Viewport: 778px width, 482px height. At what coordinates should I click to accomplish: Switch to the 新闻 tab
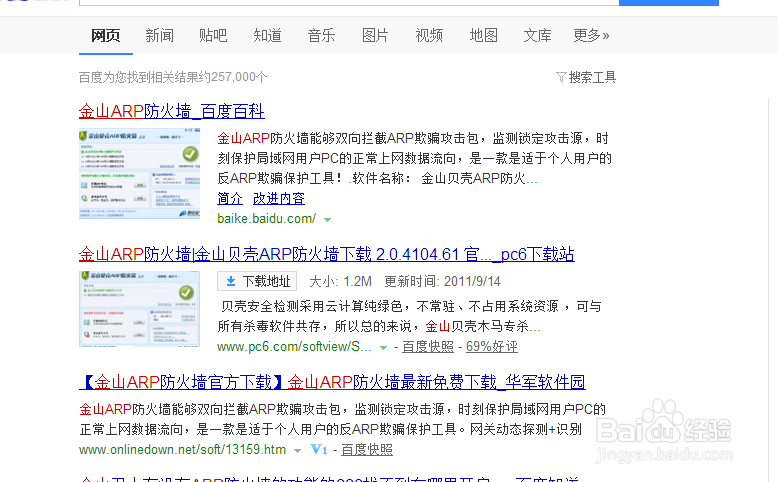(x=159, y=35)
